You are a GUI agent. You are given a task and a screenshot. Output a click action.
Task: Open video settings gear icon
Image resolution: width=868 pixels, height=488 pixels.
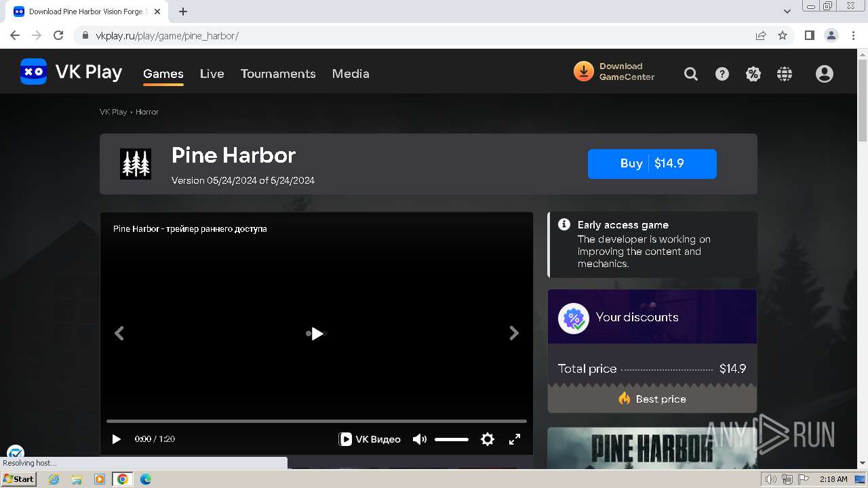point(488,439)
